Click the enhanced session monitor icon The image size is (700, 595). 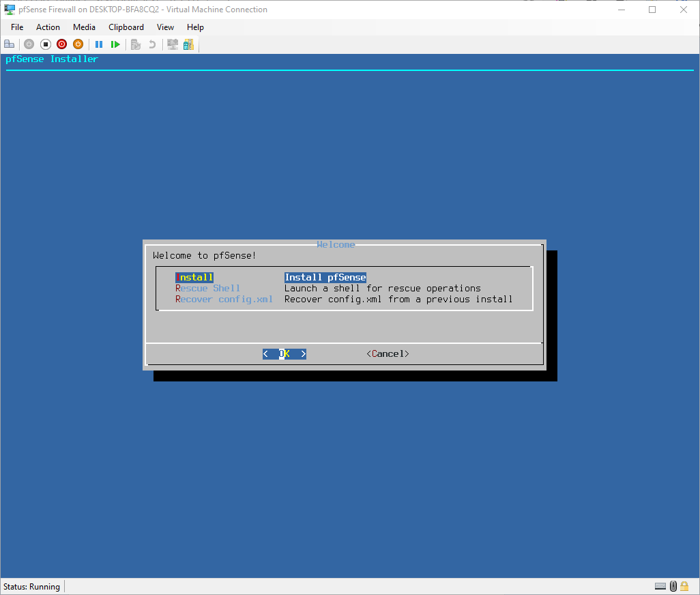173,44
